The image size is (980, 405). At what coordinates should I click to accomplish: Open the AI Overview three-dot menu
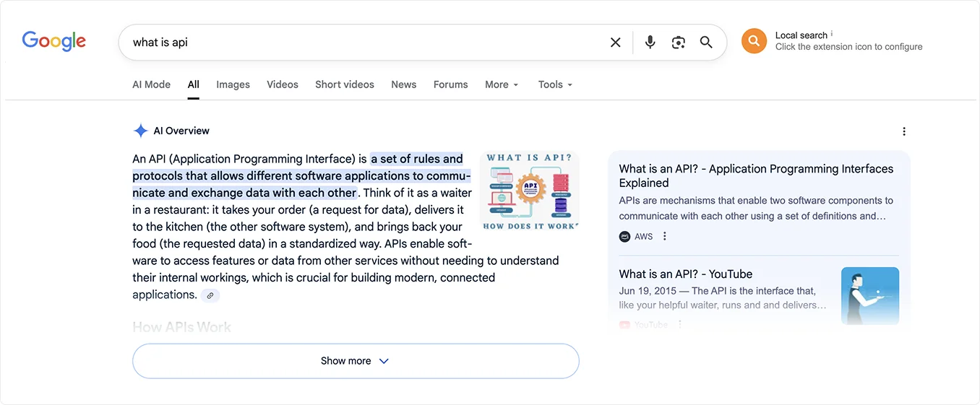point(904,131)
